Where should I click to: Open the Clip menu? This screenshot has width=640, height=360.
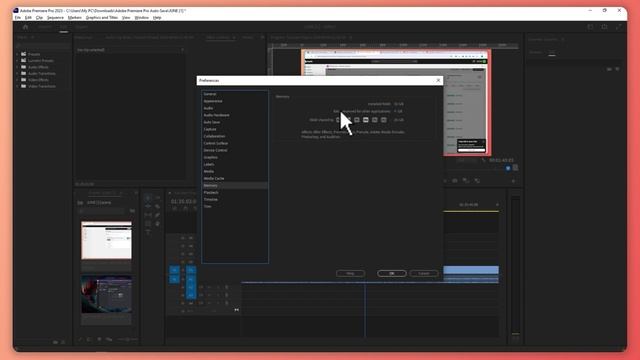point(39,18)
